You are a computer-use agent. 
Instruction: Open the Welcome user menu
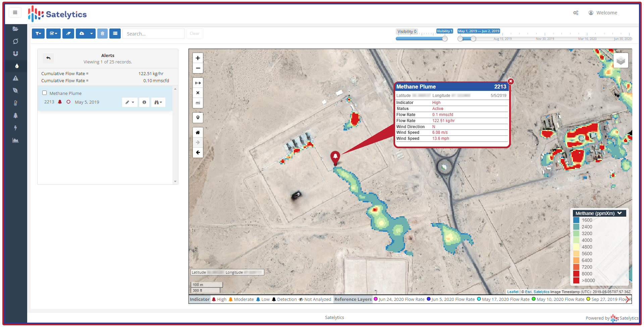point(603,13)
